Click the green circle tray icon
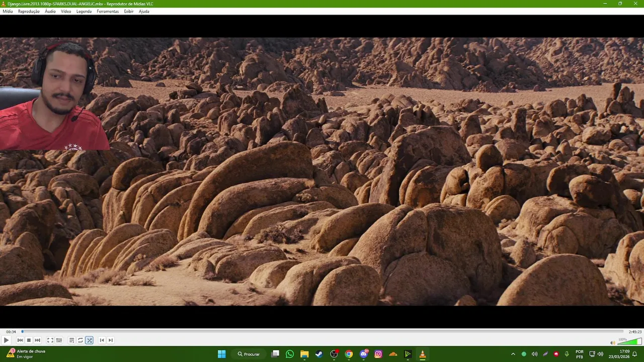Image resolution: width=644 pixels, height=362 pixels. (524, 354)
